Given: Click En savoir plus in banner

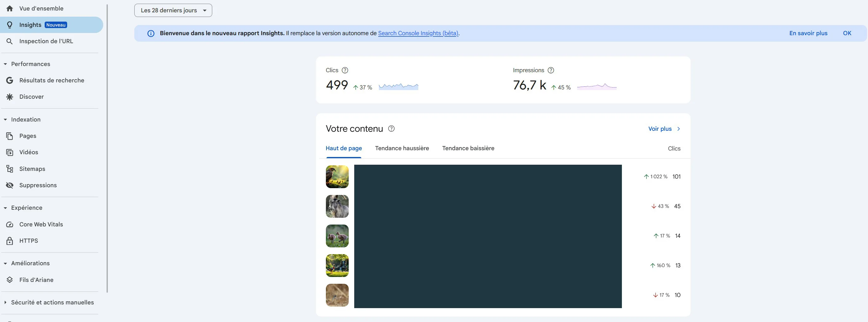Looking at the screenshot, I should (x=808, y=33).
